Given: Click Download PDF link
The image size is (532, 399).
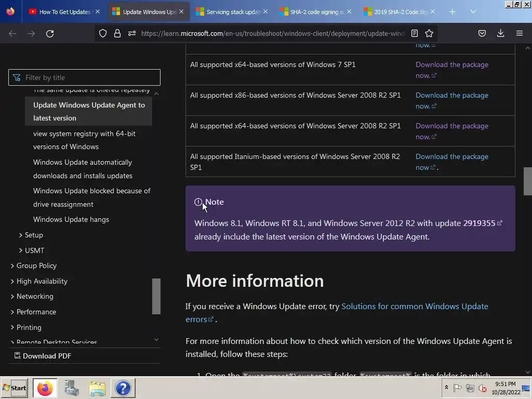Looking at the screenshot, I should pyautogui.click(x=43, y=355).
